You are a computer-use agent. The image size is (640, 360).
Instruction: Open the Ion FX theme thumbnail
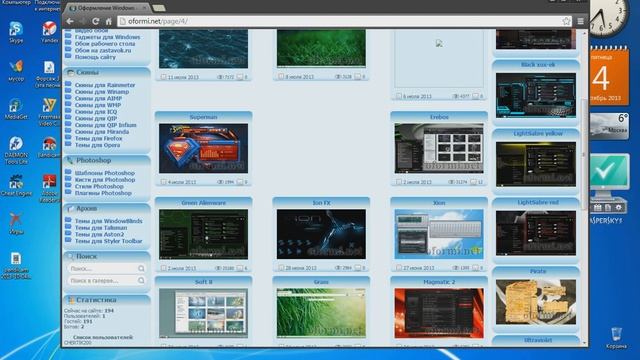coord(321,234)
